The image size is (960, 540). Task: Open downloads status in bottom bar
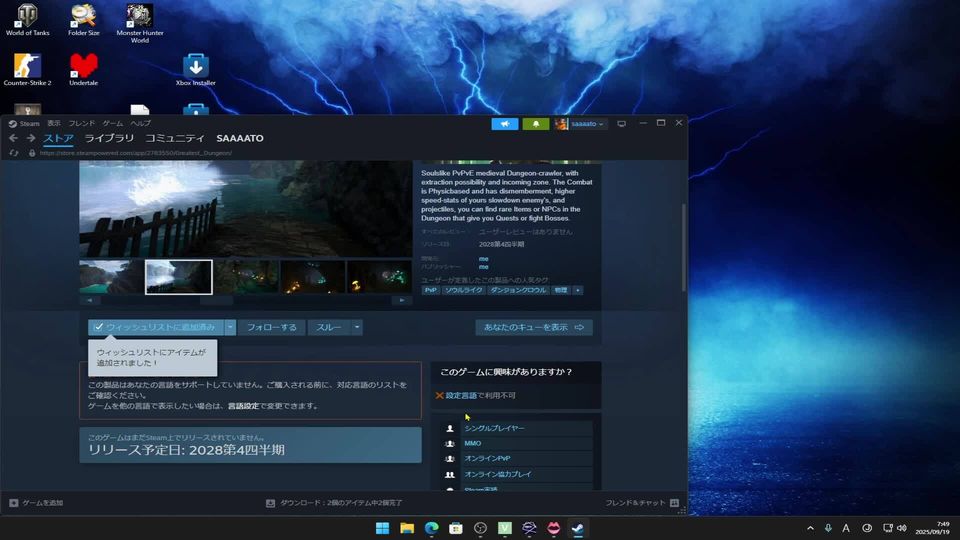334,503
